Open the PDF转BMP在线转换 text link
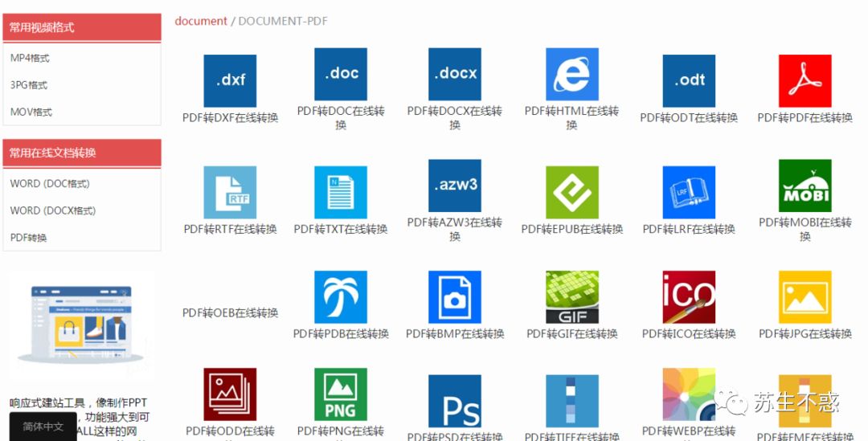Screen dimensions: 868x441 pyautogui.click(x=454, y=333)
